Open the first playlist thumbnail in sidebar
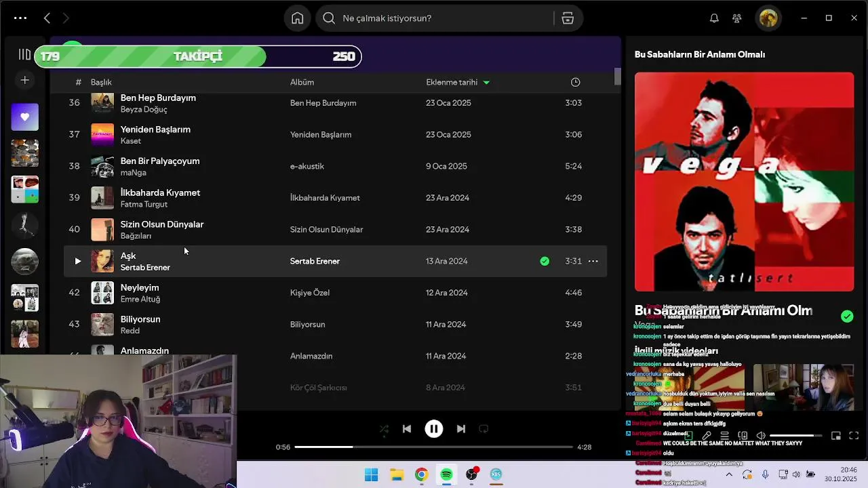This screenshot has width=868, height=488. pyautogui.click(x=24, y=153)
